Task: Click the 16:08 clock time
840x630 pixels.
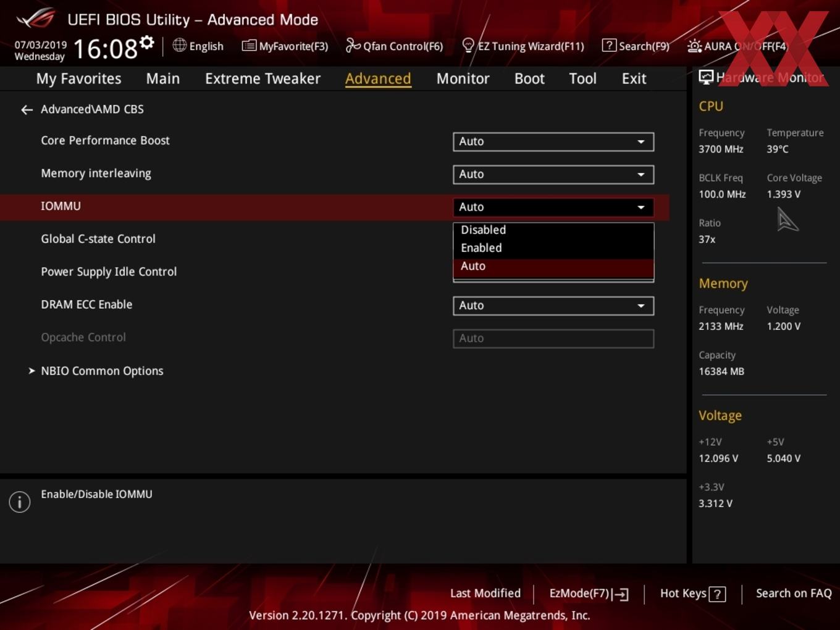Action: point(106,49)
